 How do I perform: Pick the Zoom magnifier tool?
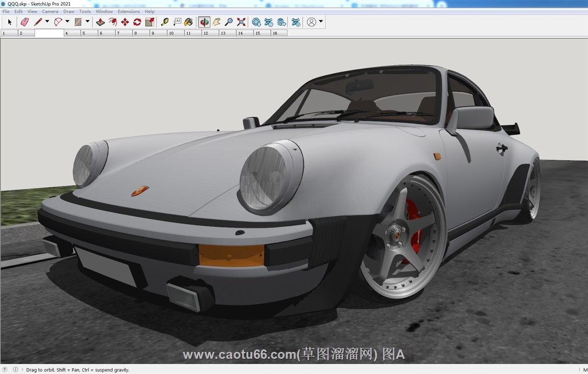229,22
